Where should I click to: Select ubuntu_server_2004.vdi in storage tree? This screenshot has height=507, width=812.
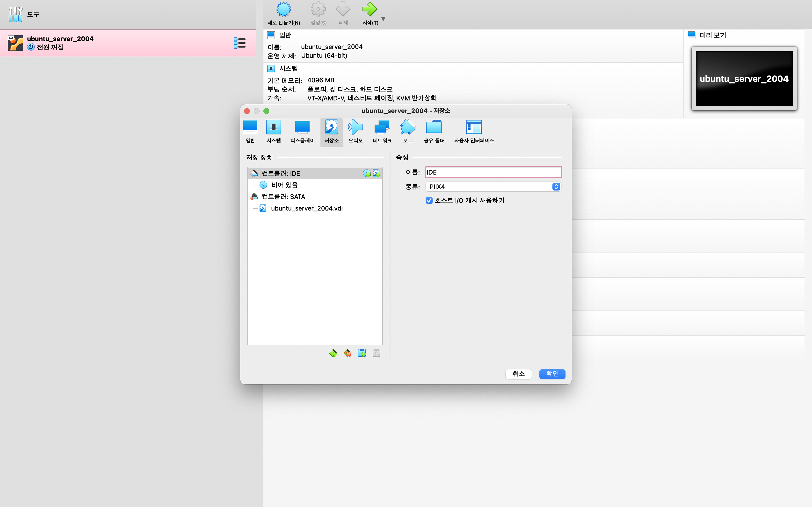click(x=306, y=208)
